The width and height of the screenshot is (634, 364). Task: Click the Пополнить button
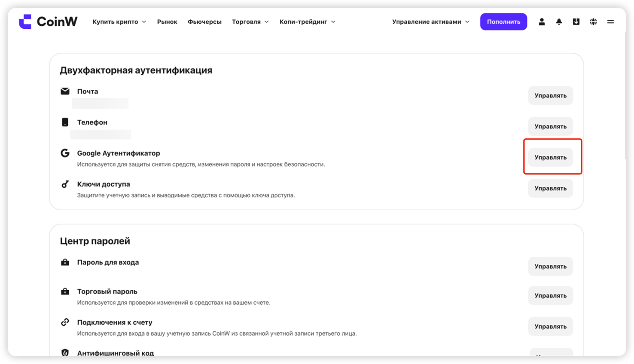coord(503,21)
